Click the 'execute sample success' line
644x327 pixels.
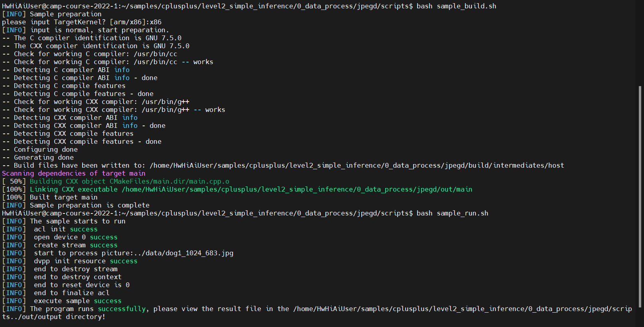77,301
